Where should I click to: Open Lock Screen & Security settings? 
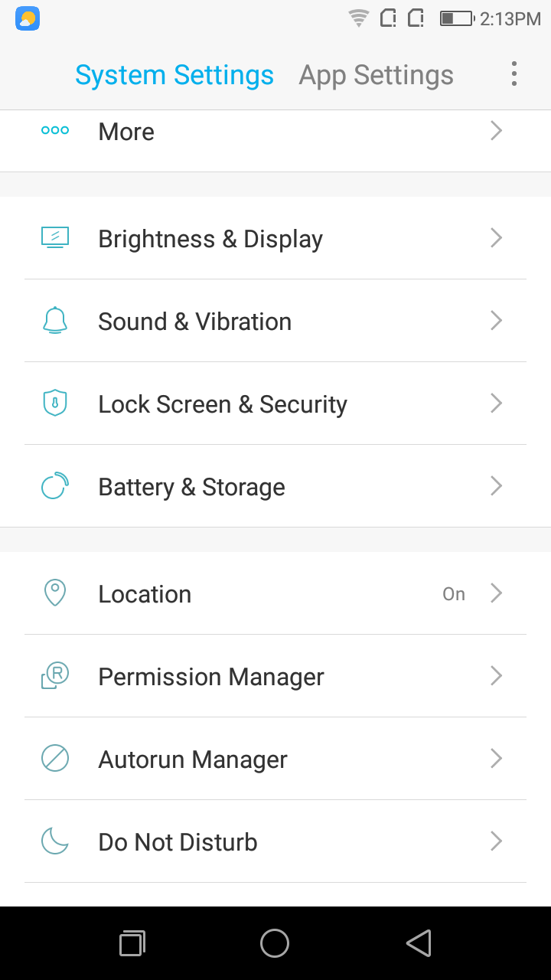click(x=223, y=404)
